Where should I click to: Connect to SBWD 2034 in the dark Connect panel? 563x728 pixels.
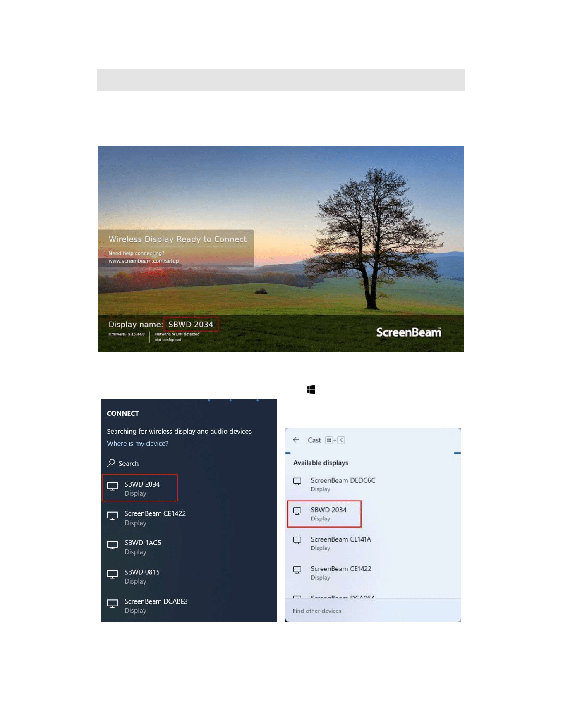[140, 488]
